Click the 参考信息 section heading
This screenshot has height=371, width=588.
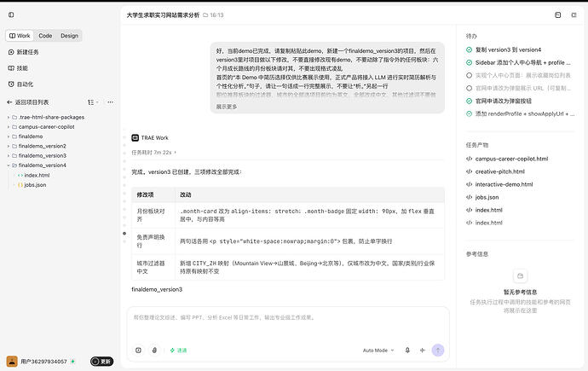coord(477,254)
